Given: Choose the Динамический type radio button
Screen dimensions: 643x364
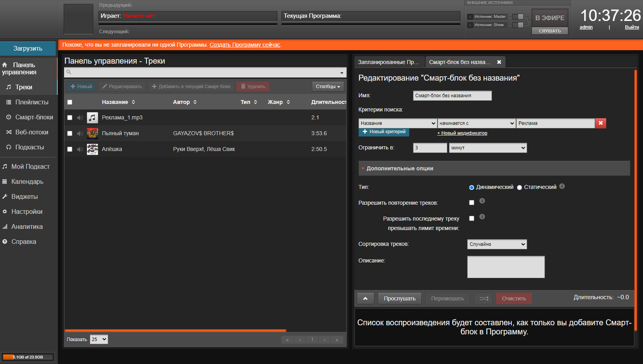Looking at the screenshot, I should point(472,187).
